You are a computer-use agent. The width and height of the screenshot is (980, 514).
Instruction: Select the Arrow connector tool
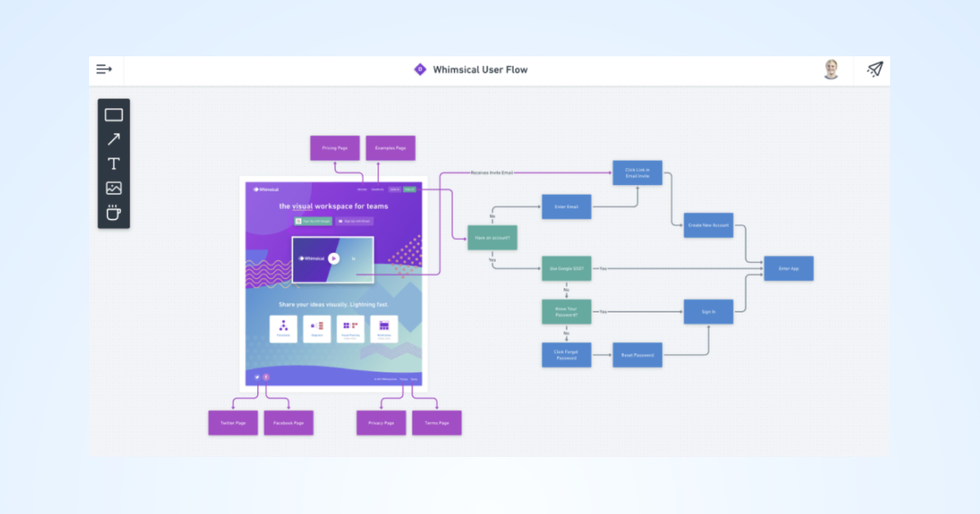114,140
